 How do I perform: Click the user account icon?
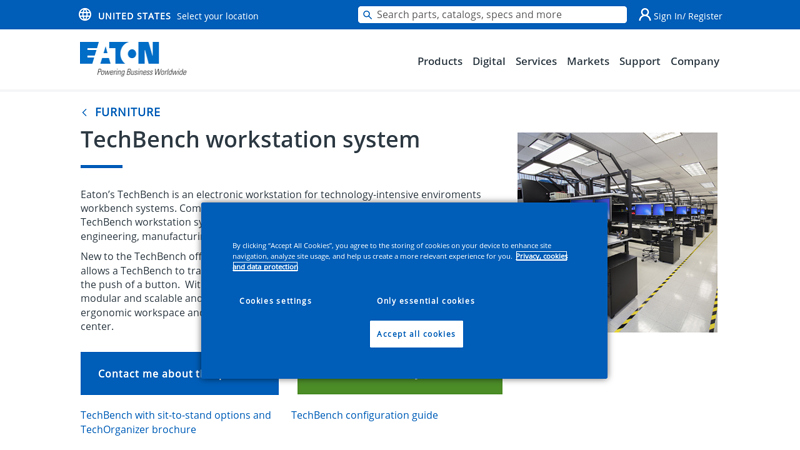(x=644, y=15)
